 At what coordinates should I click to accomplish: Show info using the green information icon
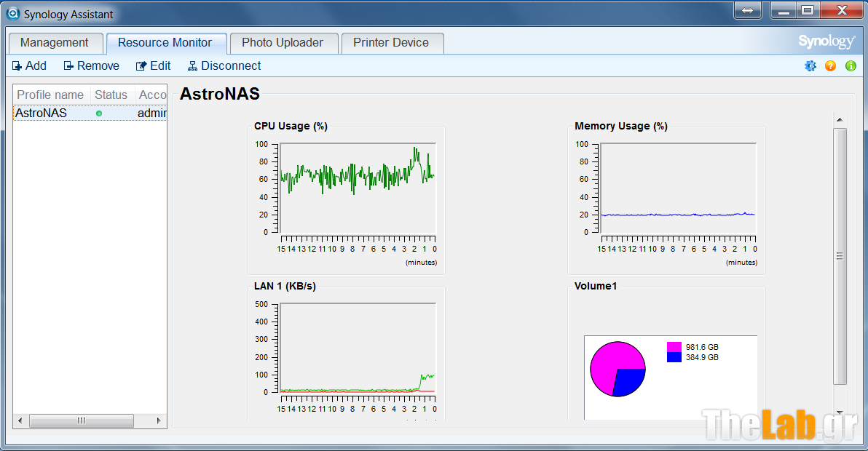(x=851, y=65)
